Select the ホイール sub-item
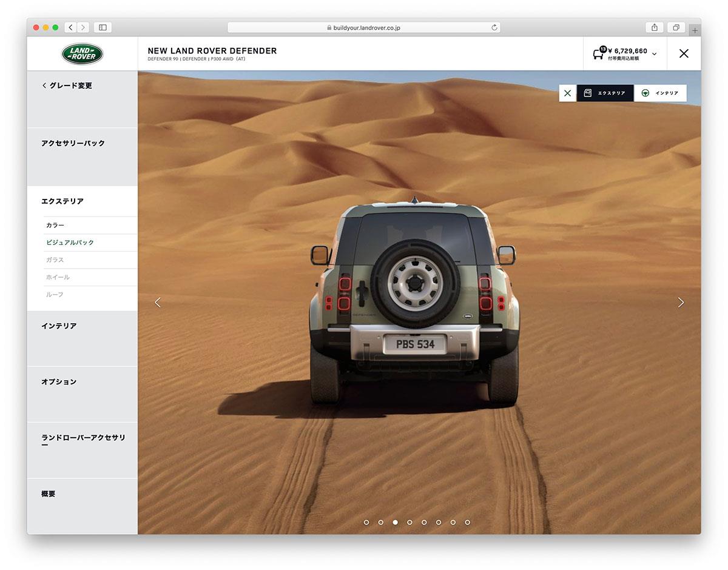The image size is (728, 570). tap(90, 277)
